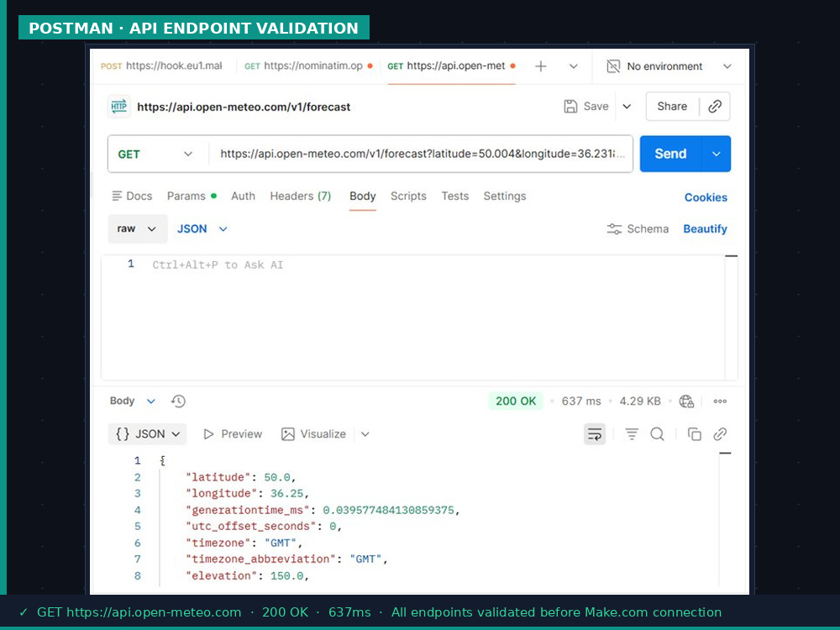Open the JSON body format dropdown
Image resolution: width=840 pixels, height=630 pixels.
pos(202,228)
